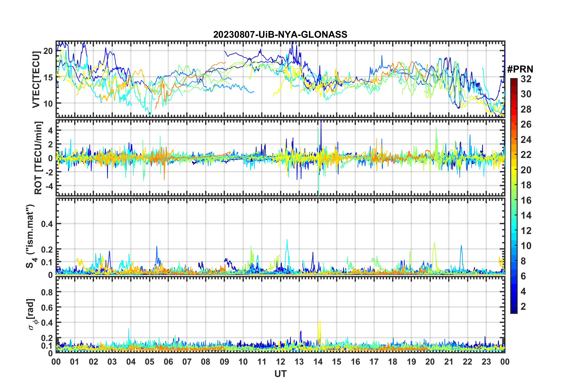The height and width of the screenshot is (392, 561).
Task: Select the 13 hour tick on UT axis
Action: click(299, 362)
